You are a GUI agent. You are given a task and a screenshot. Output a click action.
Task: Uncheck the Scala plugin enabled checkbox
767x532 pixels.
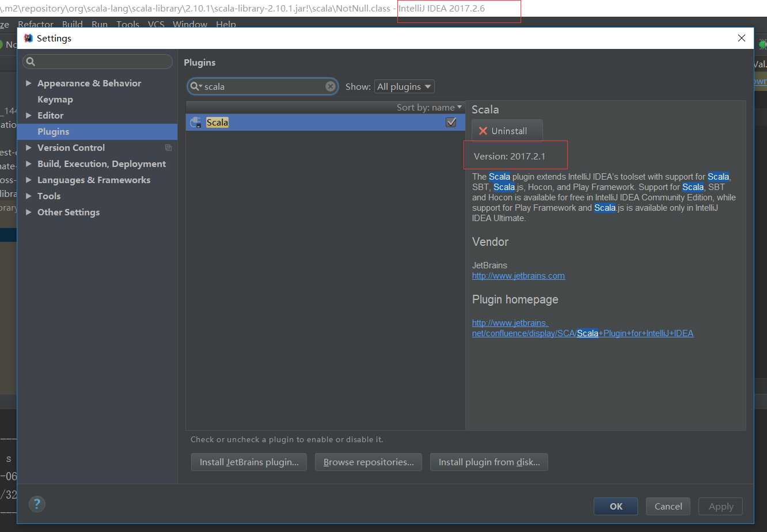click(x=451, y=122)
